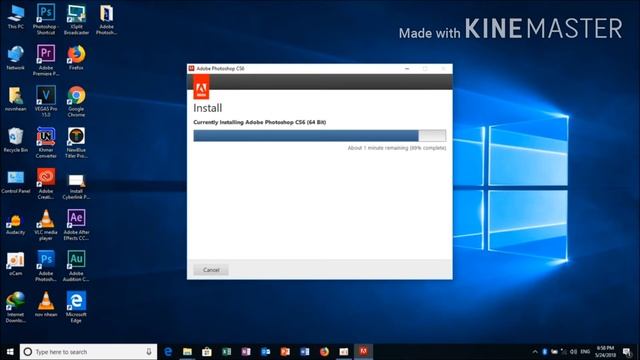Image resolution: width=640 pixels, height=360 pixels.
Task: Select NewBlue Titler Pro desktop icon
Action: 76,143
